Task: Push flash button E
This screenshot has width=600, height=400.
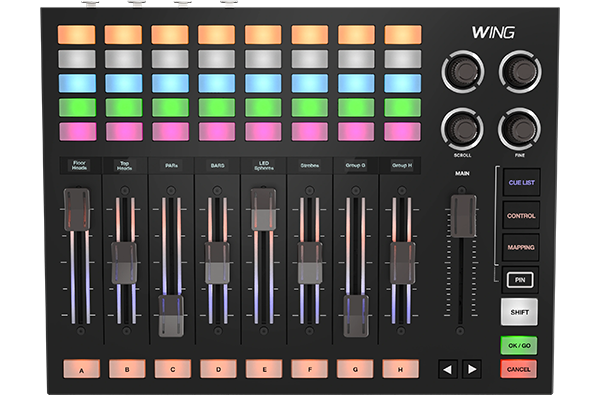Action: click(264, 369)
